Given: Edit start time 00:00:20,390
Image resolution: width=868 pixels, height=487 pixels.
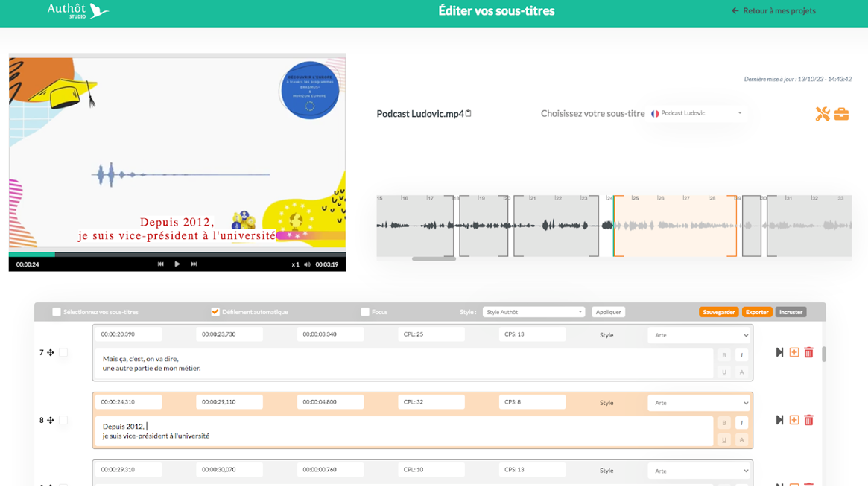Looking at the screenshot, I should point(128,334).
